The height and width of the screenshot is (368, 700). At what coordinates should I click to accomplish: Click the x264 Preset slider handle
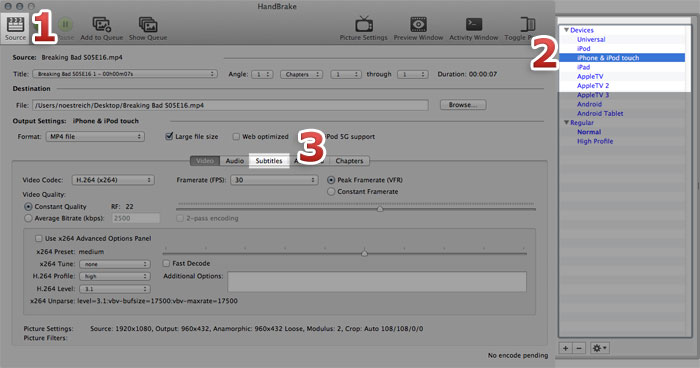pos(365,253)
